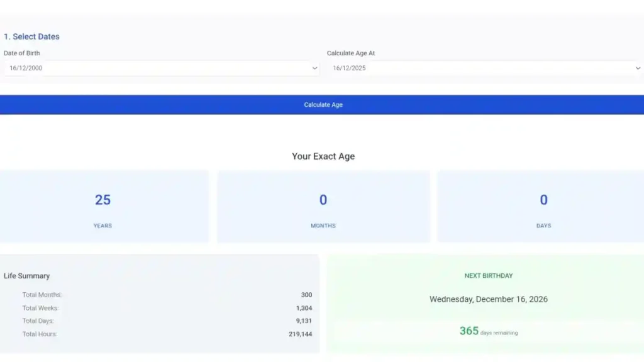Select the Wednesday, December 16, 2026 date
The height and width of the screenshot is (362, 644).
(489, 299)
